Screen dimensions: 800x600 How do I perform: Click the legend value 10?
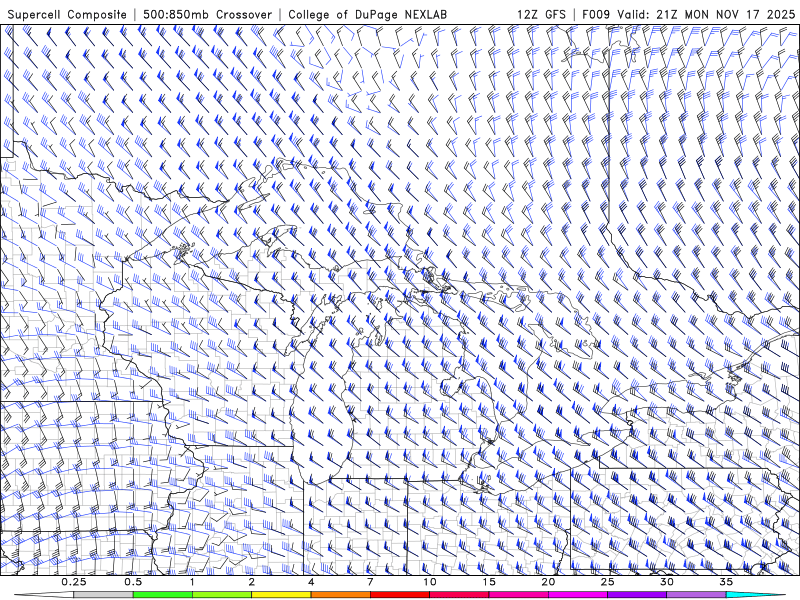(430, 582)
